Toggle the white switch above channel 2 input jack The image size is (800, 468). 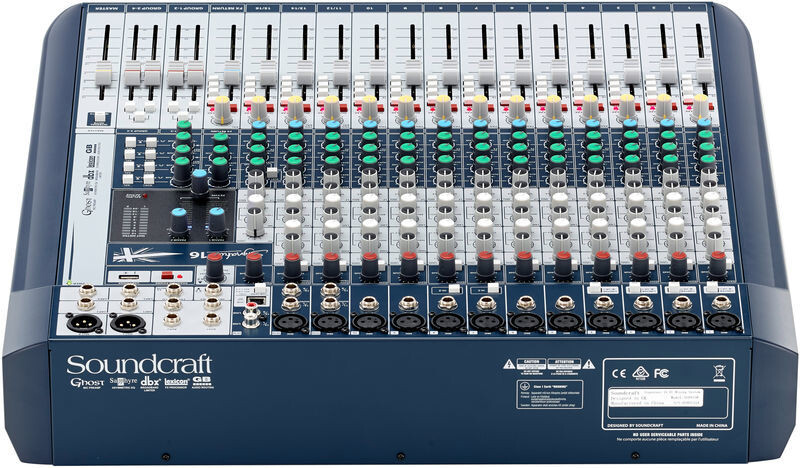pos(674,288)
